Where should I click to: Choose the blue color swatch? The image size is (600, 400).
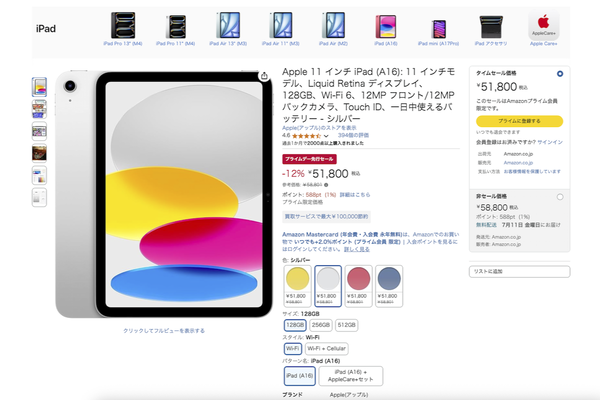(389, 286)
